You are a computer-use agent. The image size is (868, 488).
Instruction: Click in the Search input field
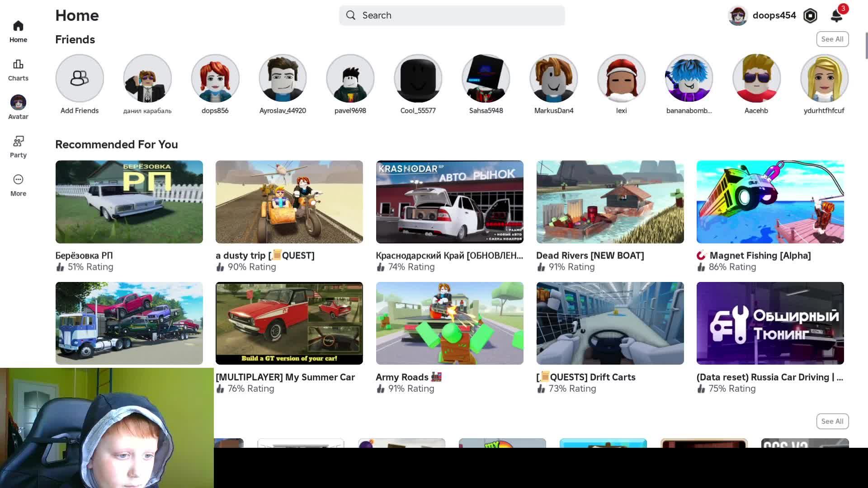461,15
